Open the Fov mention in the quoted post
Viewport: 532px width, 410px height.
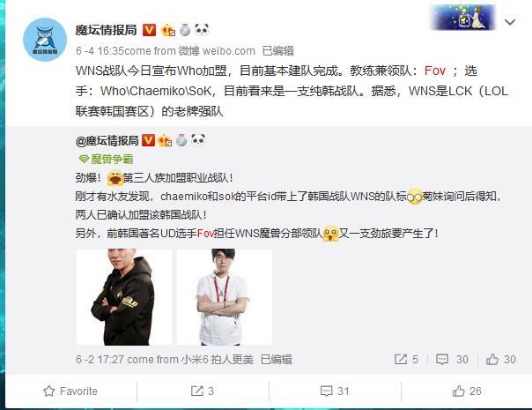tap(205, 234)
